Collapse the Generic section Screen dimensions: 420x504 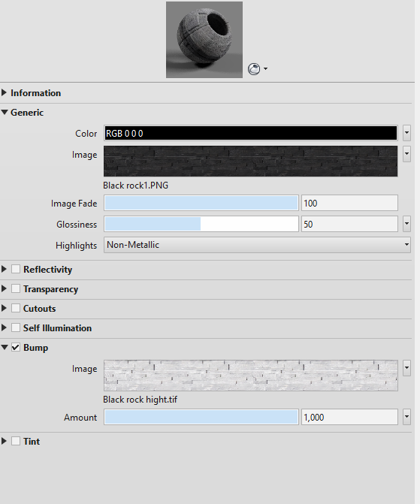pos(5,113)
